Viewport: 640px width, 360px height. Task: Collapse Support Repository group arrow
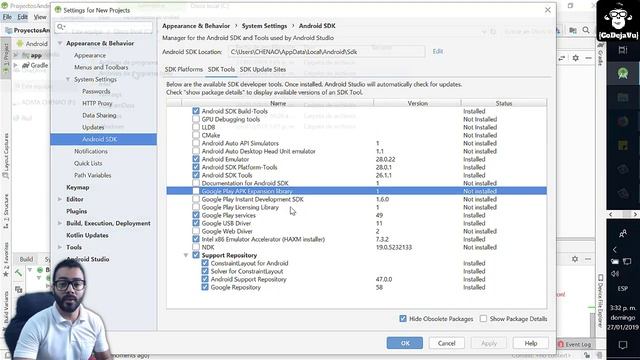(186, 255)
